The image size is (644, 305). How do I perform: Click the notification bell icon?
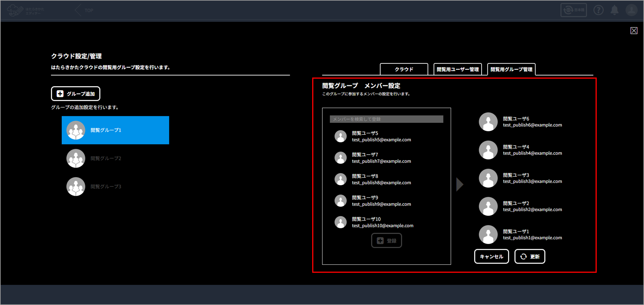615,10
